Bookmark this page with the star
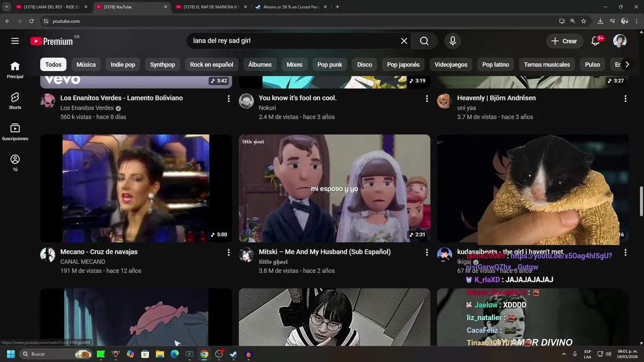Image resolution: width=644 pixels, height=362 pixels. pos(584,21)
